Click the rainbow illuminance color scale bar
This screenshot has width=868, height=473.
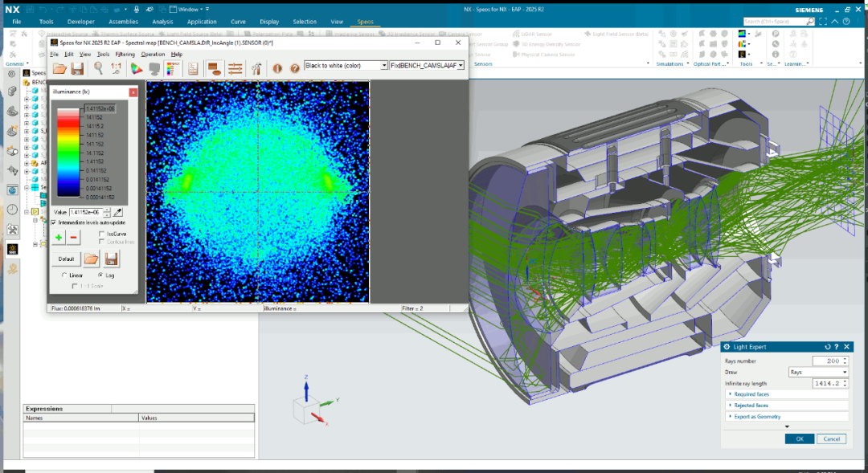[x=68, y=152]
